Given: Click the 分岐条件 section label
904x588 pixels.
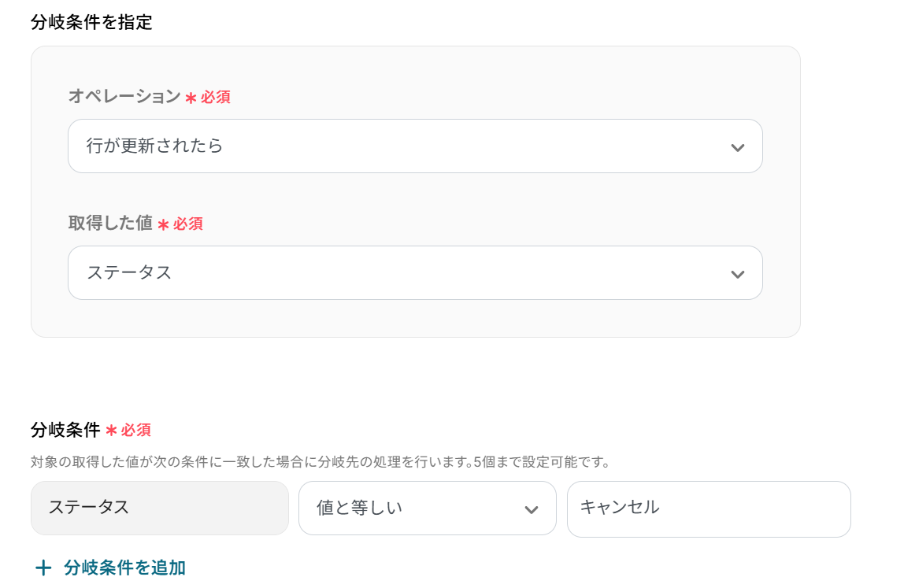Looking at the screenshot, I should coord(65,430).
